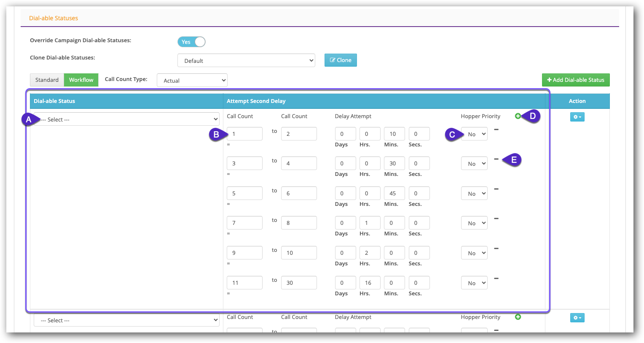644x343 pixels.
Task: Remove the 1-to-2 call count delay row
Action: (496, 130)
